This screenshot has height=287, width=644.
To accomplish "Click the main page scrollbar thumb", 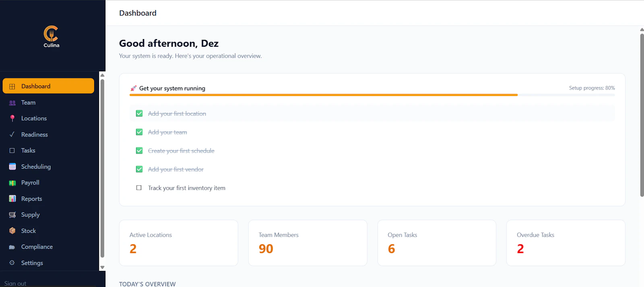I will [x=642, y=115].
